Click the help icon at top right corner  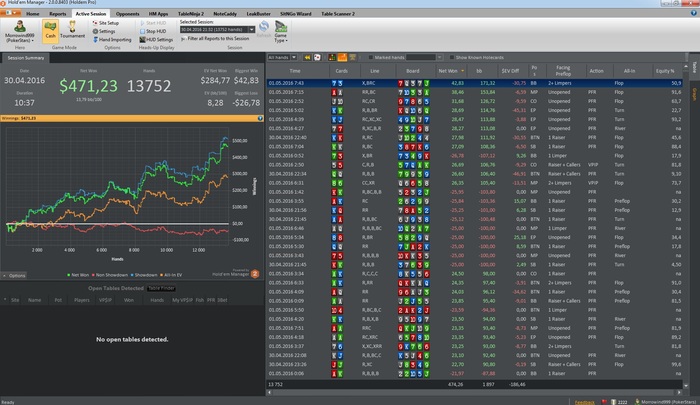tap(694, 13)
